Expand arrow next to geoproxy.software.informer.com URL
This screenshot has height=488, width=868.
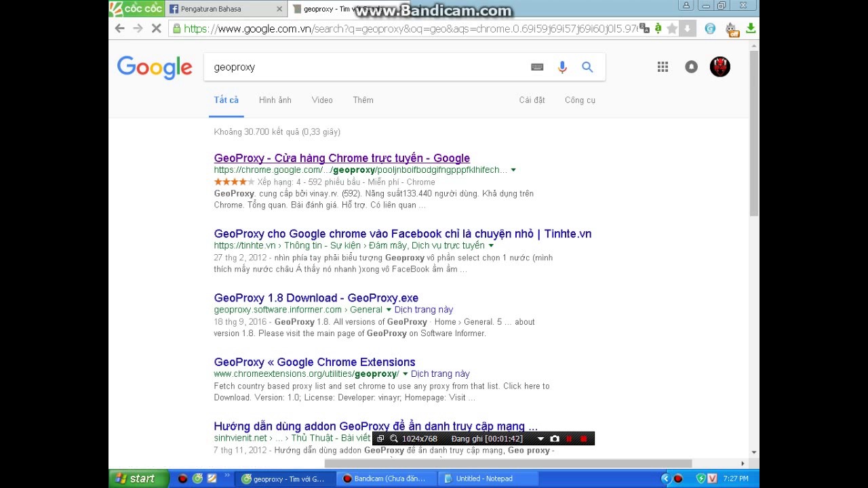pos(389,310)
